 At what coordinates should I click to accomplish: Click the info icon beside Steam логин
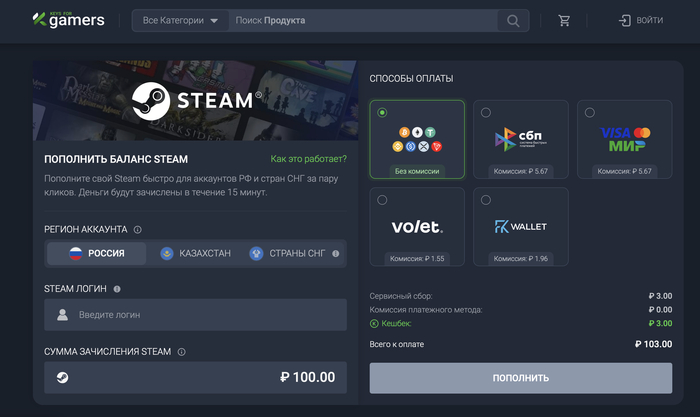click(117, 289)
